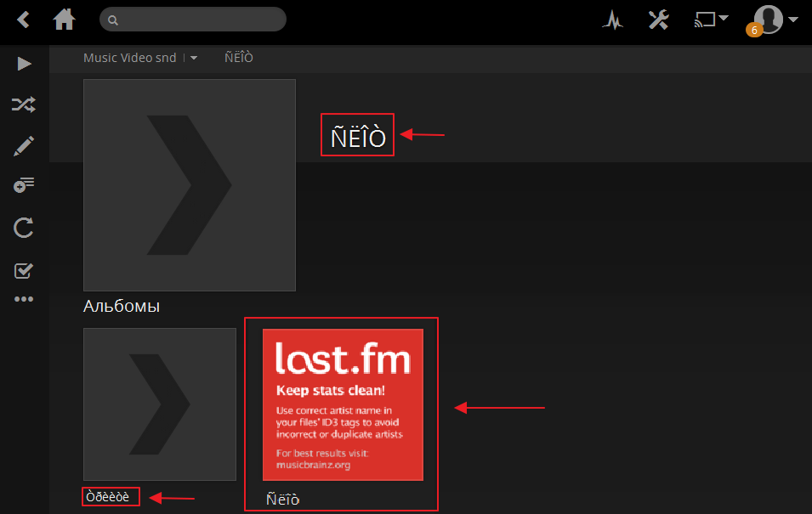The height and width of the screenshot is (514, 812).
Task: Click the large artist poster placeholder
Action: pos(190,185)
